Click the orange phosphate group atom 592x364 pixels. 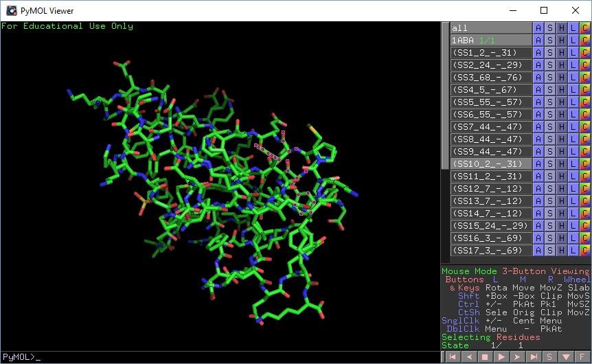[143, 203]
